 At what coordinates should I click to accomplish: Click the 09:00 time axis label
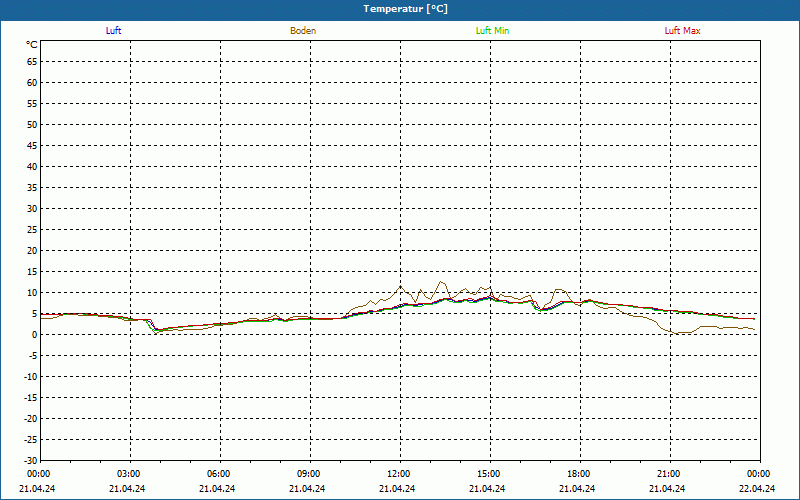pyautogui.click(x=310, y=474)
